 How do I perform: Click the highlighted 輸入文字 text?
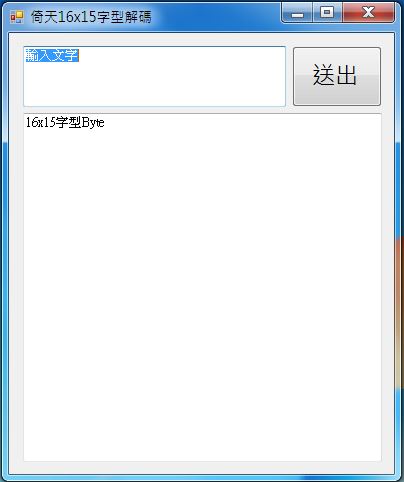52,55
